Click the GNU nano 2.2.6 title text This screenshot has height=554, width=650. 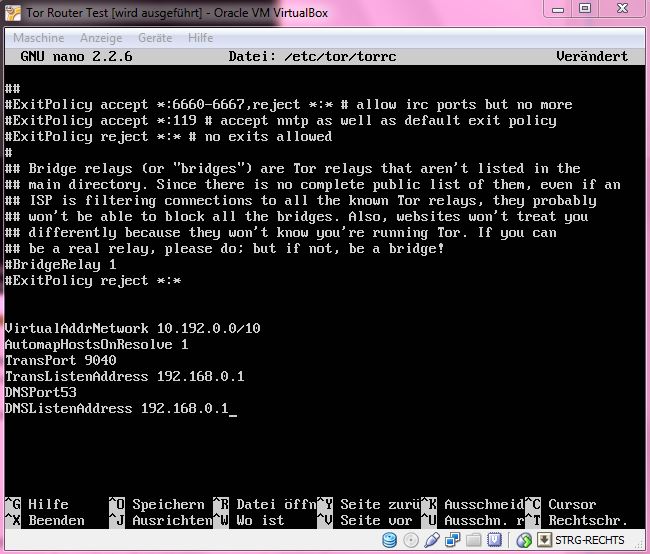pyautogui.click(x=76, y=56)
